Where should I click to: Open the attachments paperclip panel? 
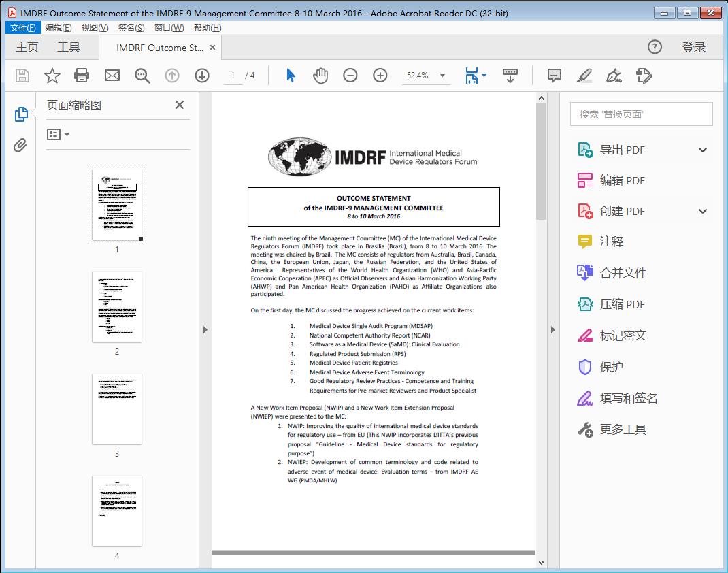click(x=20, y=143)
